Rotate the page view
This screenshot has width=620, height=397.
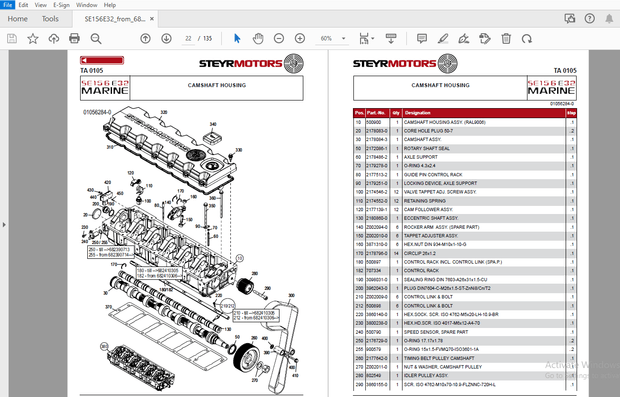(527, 38)
